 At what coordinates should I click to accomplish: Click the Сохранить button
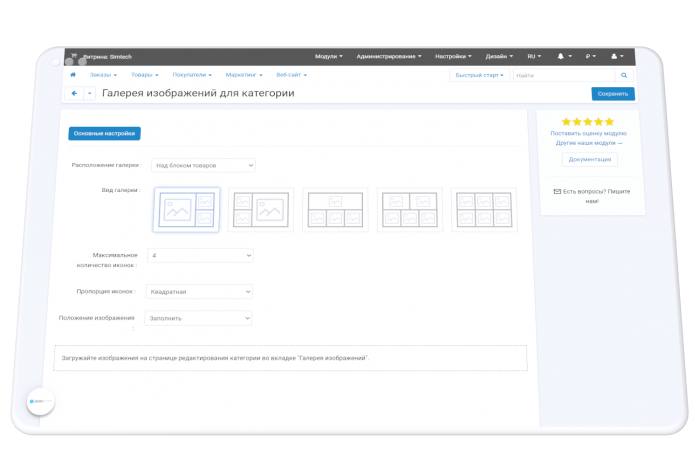click(x=613, y=94)
